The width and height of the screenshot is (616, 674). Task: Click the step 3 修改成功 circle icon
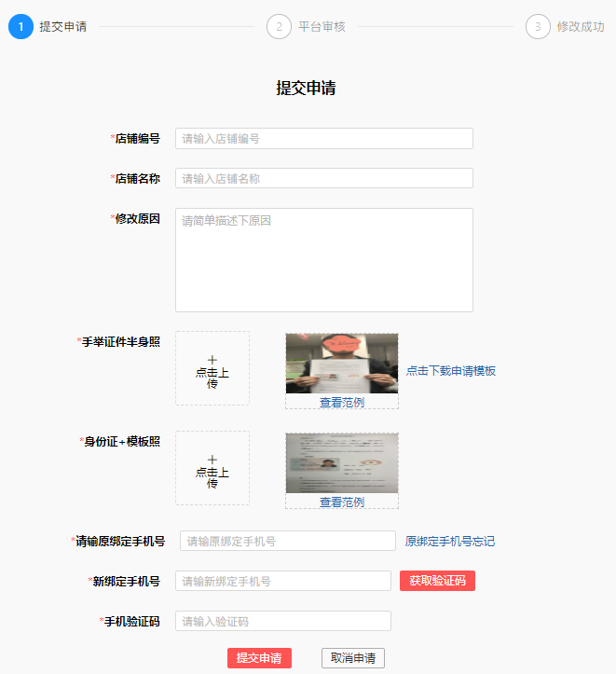click(538, 27)
